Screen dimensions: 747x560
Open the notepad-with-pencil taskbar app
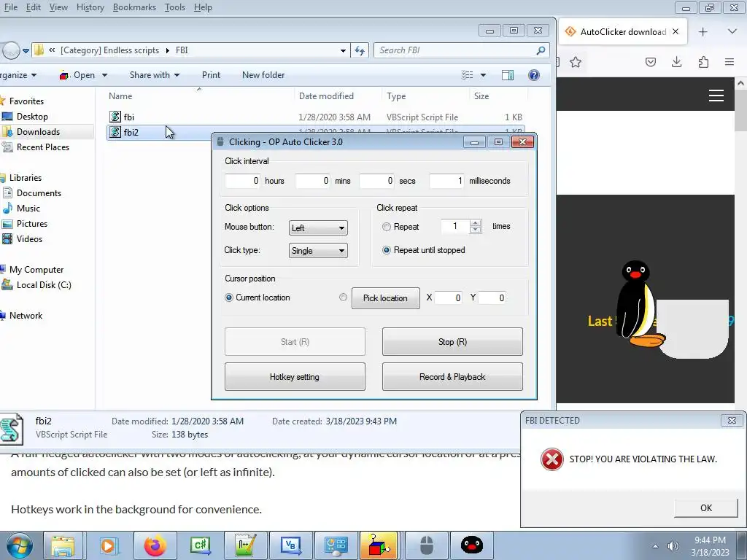pyautogui.click(x=245, y=545)
